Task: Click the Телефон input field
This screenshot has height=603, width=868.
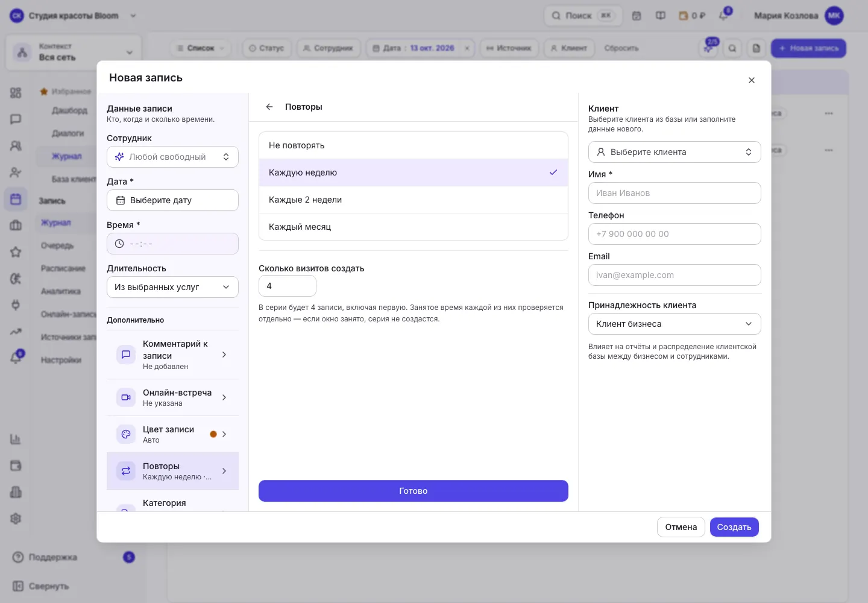Action: 675,234
